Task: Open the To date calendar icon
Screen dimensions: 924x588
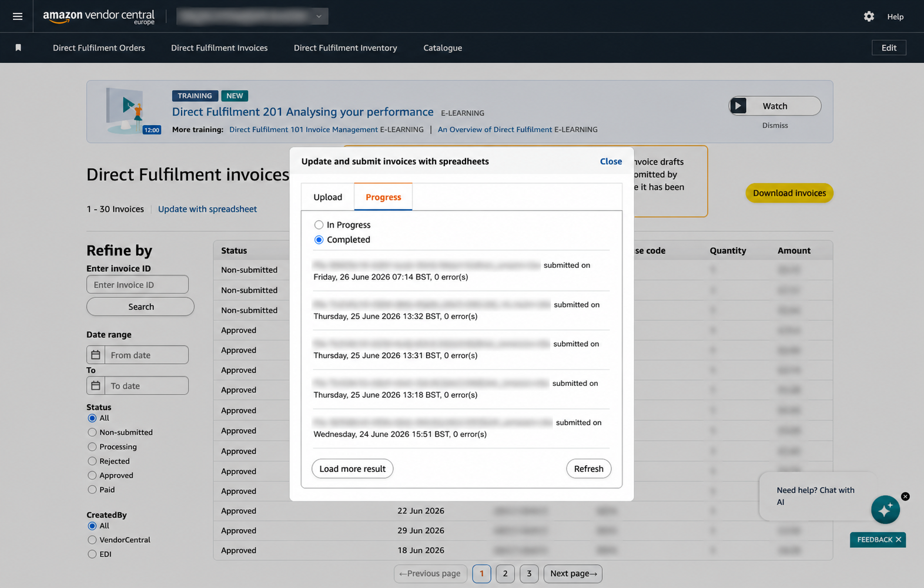Action: point(96,385)
